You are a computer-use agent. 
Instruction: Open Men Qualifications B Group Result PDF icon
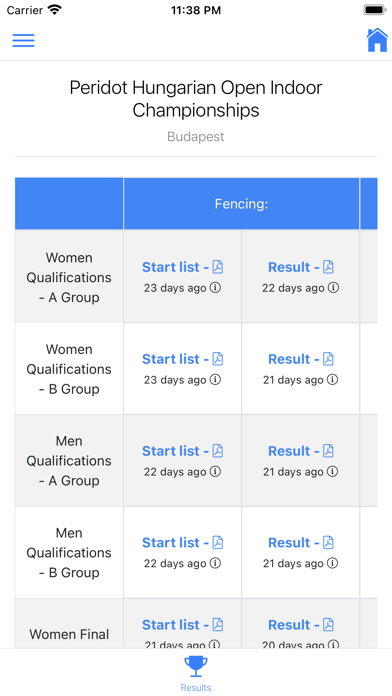tap(328, 543)
